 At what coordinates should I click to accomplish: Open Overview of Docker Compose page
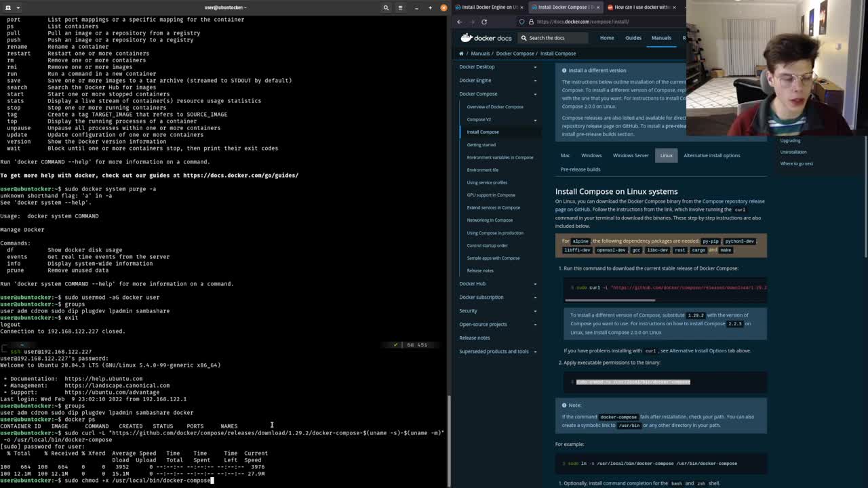pyautogui.click(x=495, y=106)
